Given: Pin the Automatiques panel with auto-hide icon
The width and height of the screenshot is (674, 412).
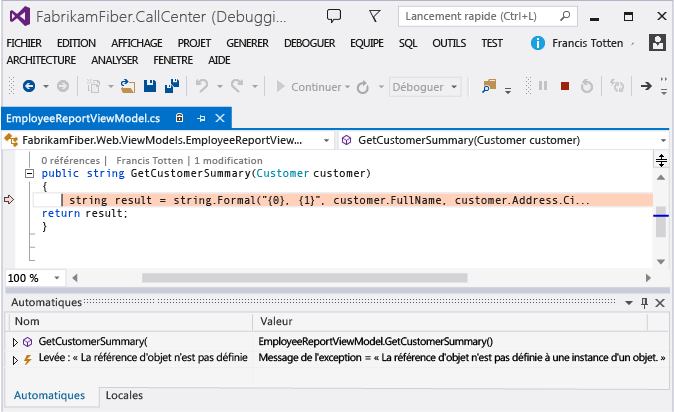Looking at the screenshot, I should pyautogui.click(x=644, y=303).
